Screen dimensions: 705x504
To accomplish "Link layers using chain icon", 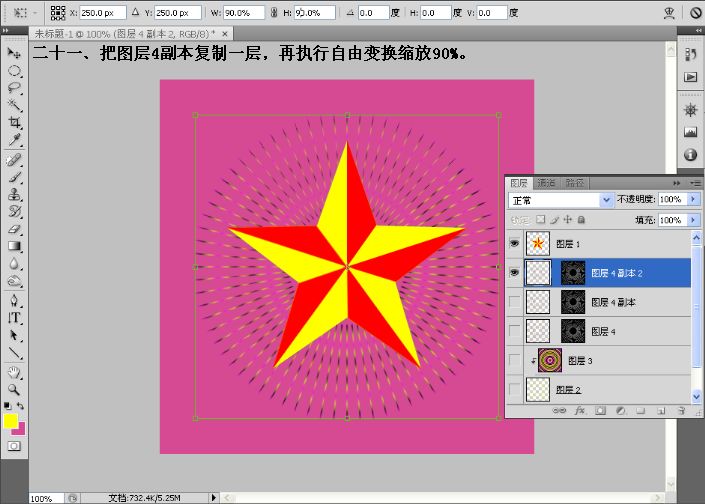I will (559, 410).
